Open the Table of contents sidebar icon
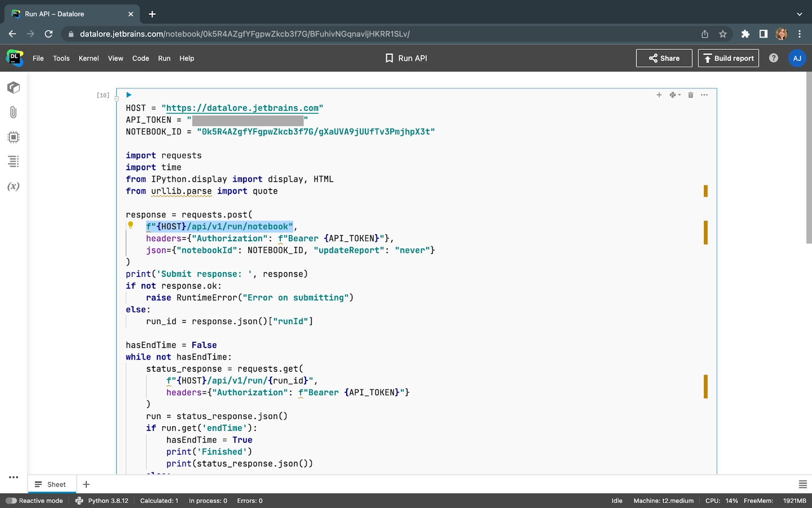Screen dimensions: 812x508 pyautogui.click(x=14, y=162)
